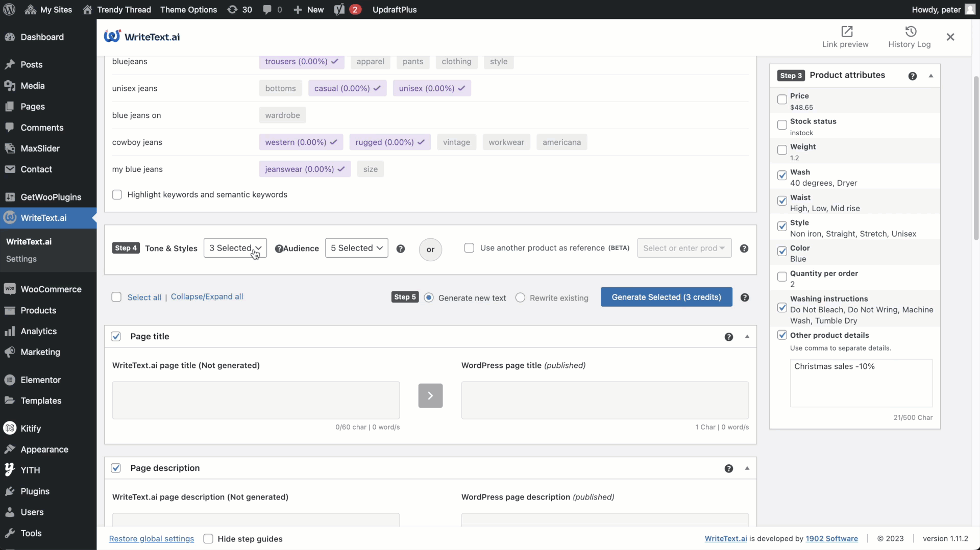The image size is (980, 550).
Task: Open the Link preview icon
Action: tap(847, 31)
